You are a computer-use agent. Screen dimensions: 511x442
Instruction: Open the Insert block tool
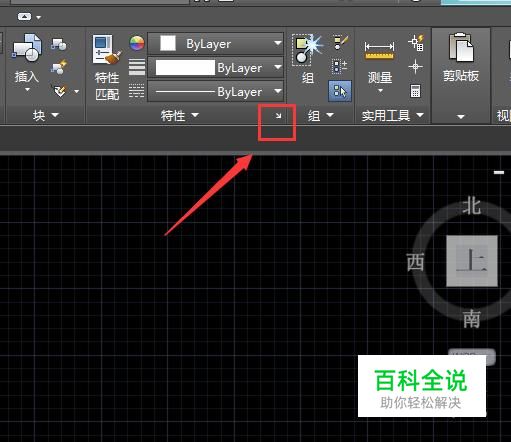coord(27,47)
